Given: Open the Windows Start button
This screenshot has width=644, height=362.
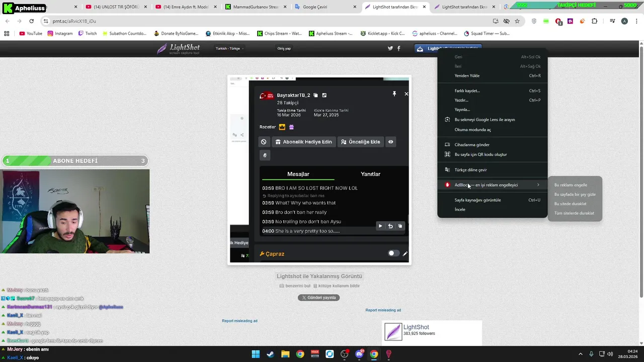Looking at the screenshot, I should [256, 354].
